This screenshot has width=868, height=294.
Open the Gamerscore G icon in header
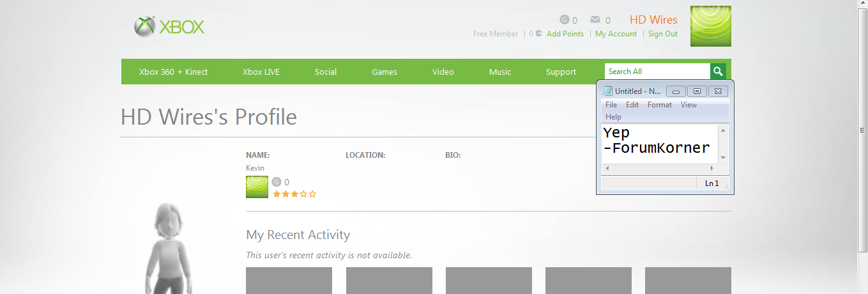click(x=564, y=20)
